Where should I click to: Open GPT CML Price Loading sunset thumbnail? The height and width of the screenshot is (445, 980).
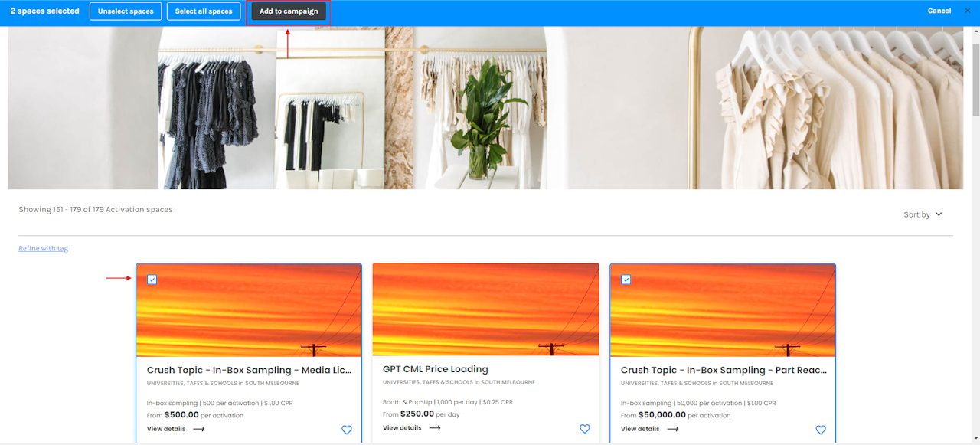pyautogui.click(x=486, y=310)
